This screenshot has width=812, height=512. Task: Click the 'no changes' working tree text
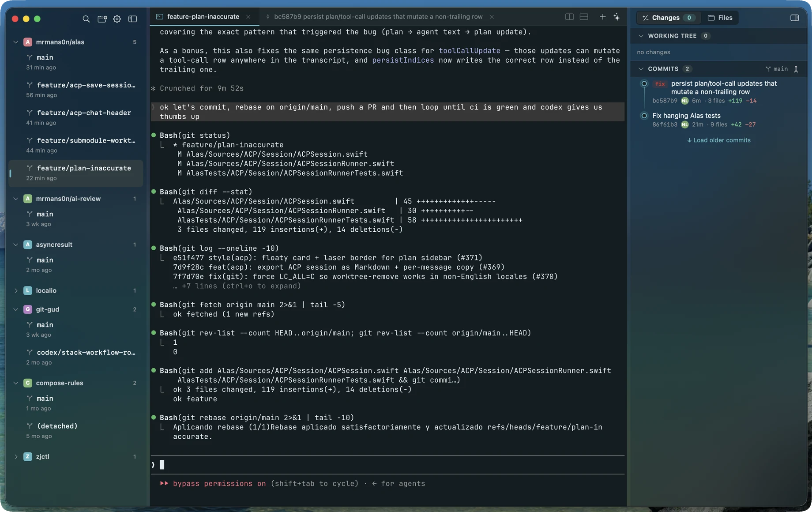click(653, 52)
